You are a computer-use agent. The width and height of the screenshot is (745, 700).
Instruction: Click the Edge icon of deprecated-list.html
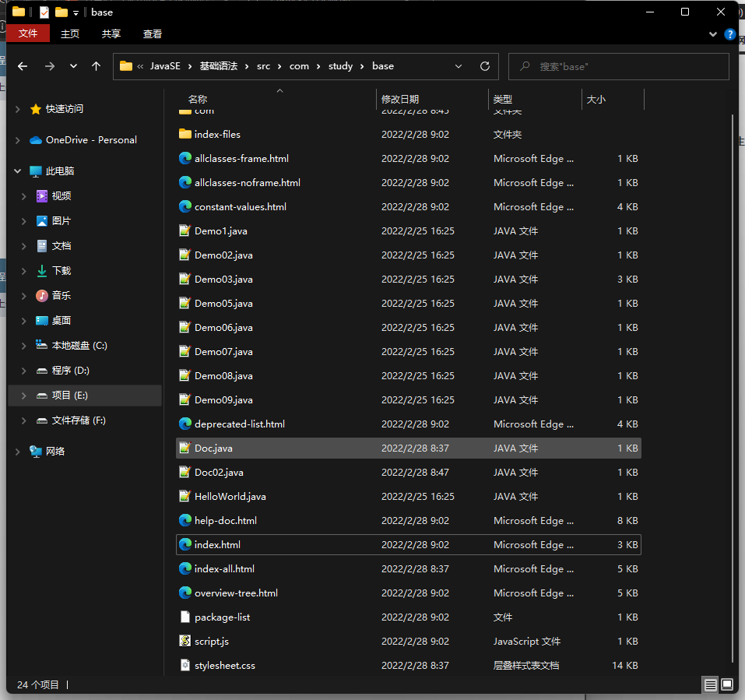[x=184, y=424]
